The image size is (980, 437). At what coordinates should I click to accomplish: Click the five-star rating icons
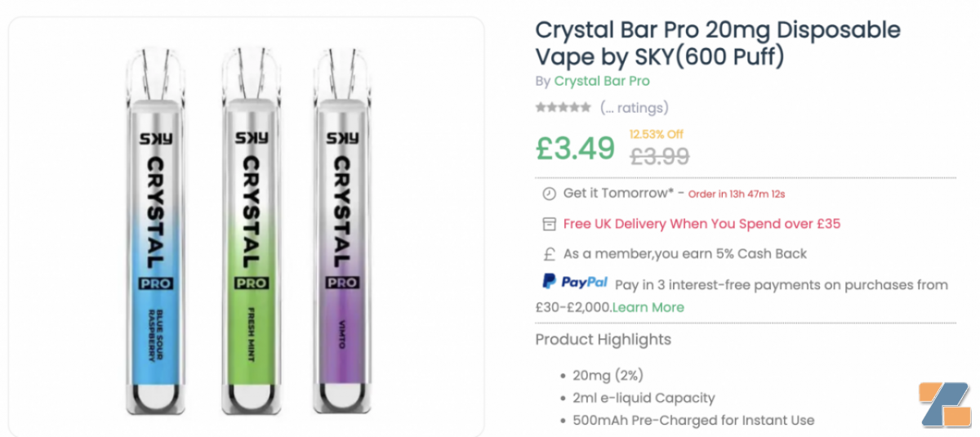[563, 107]
